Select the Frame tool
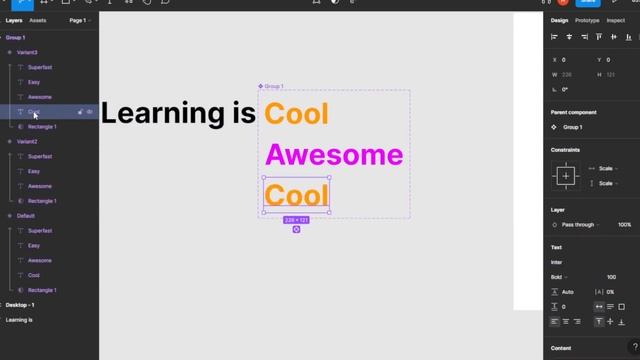 coord(44,2)
